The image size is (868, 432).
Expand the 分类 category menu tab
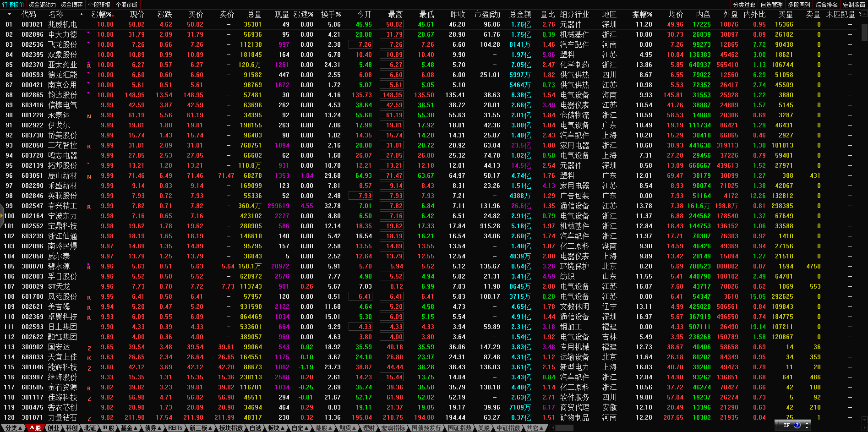pyautogui.click(x=14, y=428)
